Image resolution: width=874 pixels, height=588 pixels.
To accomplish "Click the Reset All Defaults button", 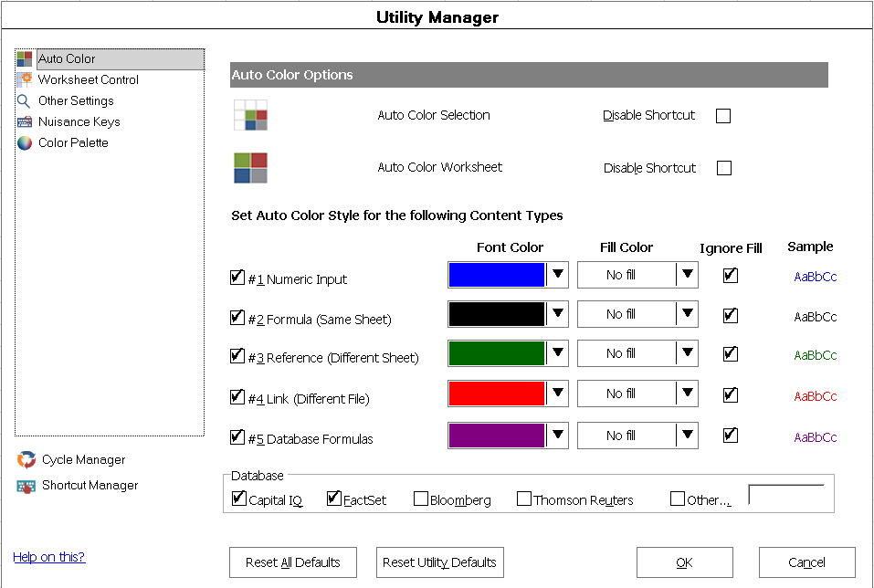I will point(292,562).
